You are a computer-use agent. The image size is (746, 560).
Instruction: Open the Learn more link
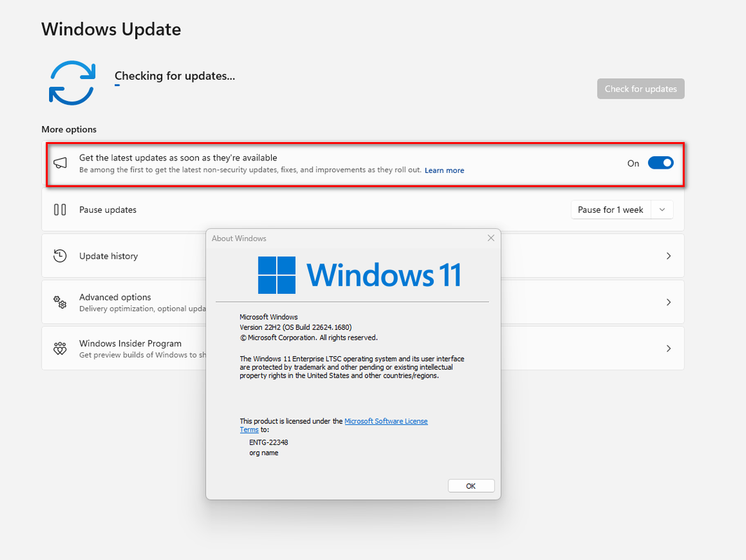tap(444, 170)
